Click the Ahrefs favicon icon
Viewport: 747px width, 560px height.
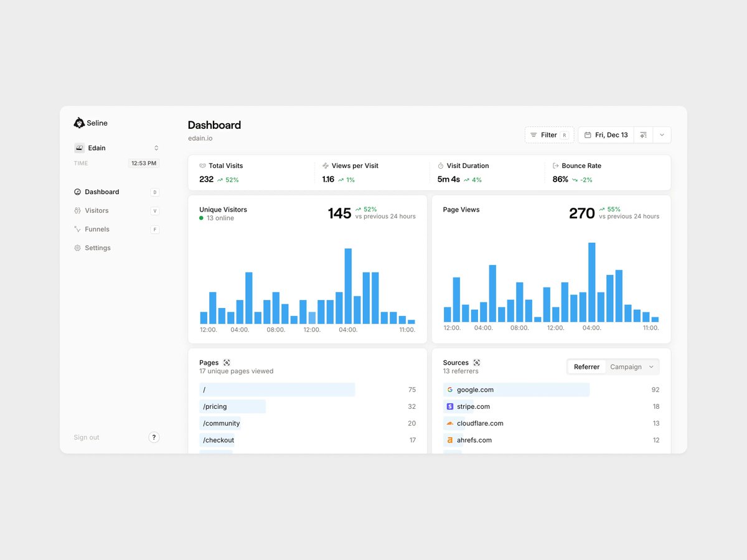pyautogui.click(x=450, y=440)
